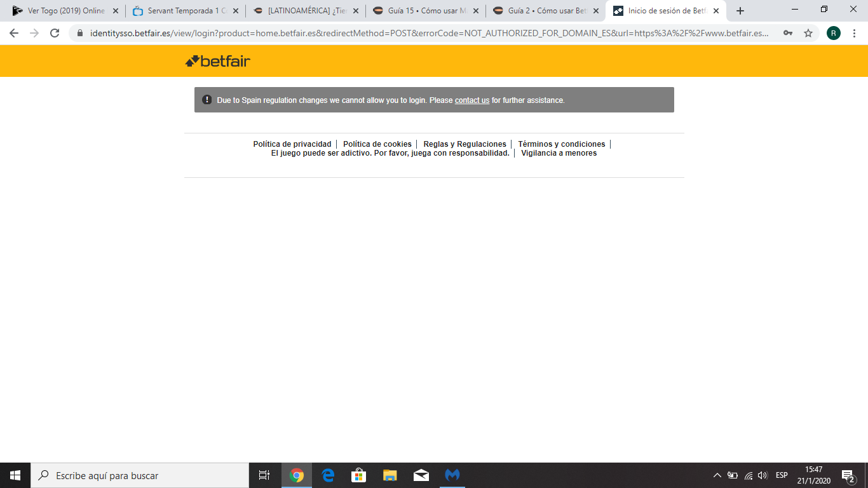Image resolution: width=868 pixels, height=488 pixels.
Task: Restore down the Chrome window
Action: 824,9
